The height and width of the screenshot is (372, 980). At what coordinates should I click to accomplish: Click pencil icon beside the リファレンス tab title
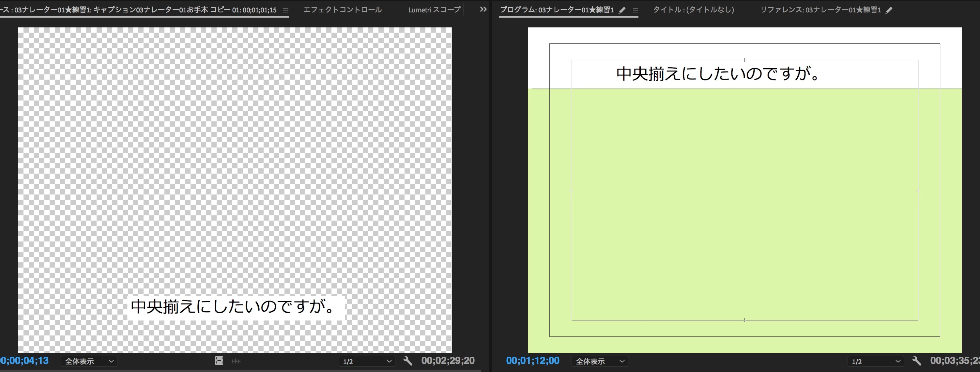pyautogui.click(x=889, y=10)
